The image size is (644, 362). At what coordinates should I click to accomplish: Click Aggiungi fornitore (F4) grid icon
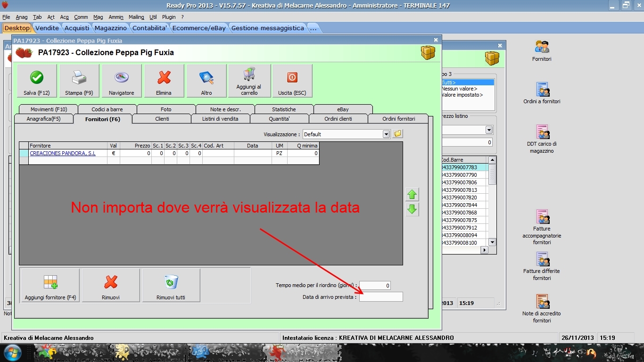point(50,282)
